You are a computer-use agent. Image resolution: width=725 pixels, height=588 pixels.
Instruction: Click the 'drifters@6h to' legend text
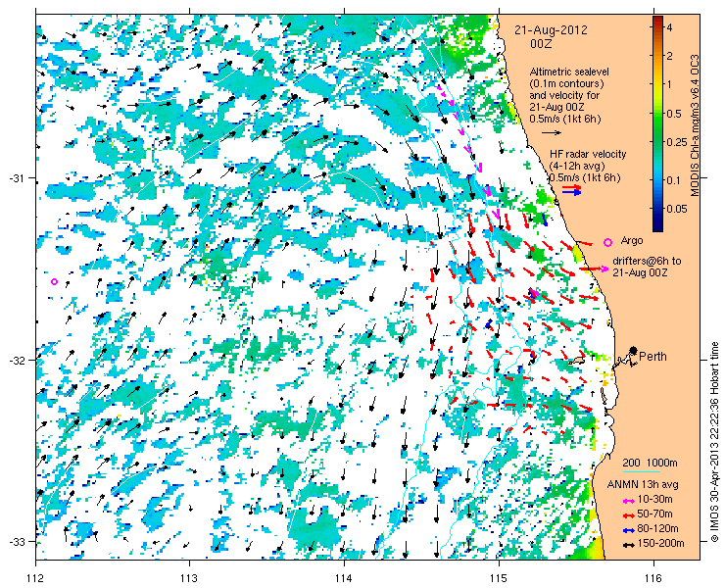coord(647,261)
